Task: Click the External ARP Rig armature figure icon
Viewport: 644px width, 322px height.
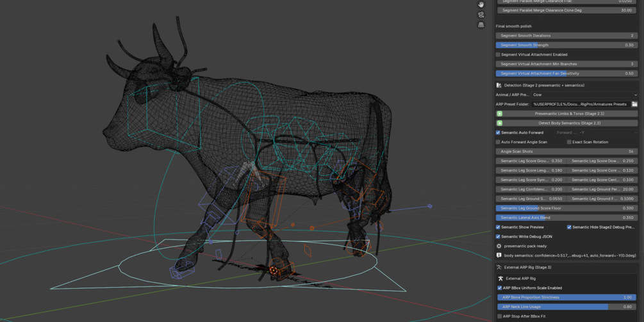Action: [x=500, y=278]
